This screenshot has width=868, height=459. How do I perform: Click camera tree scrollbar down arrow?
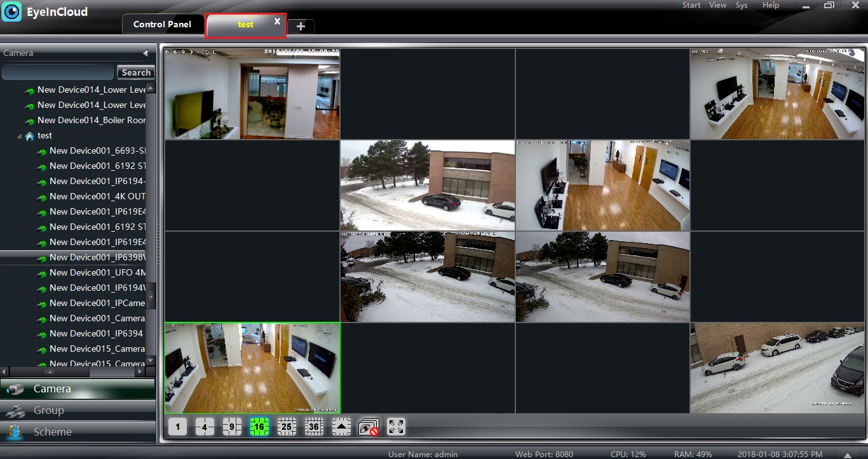click(x=151, y=361)
